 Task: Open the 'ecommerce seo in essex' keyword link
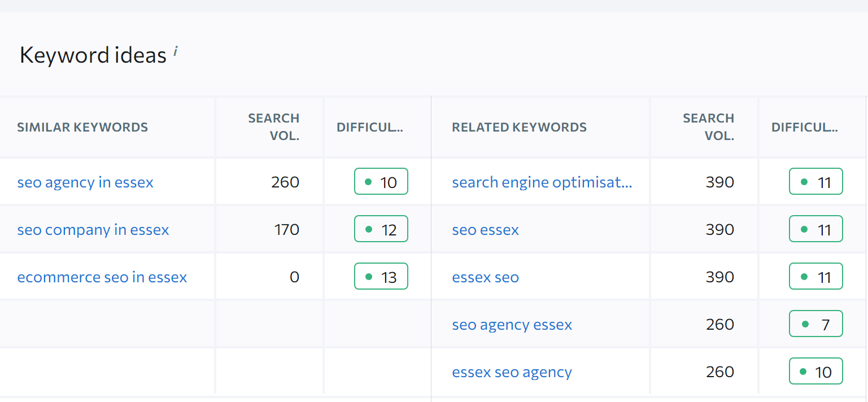102,277
